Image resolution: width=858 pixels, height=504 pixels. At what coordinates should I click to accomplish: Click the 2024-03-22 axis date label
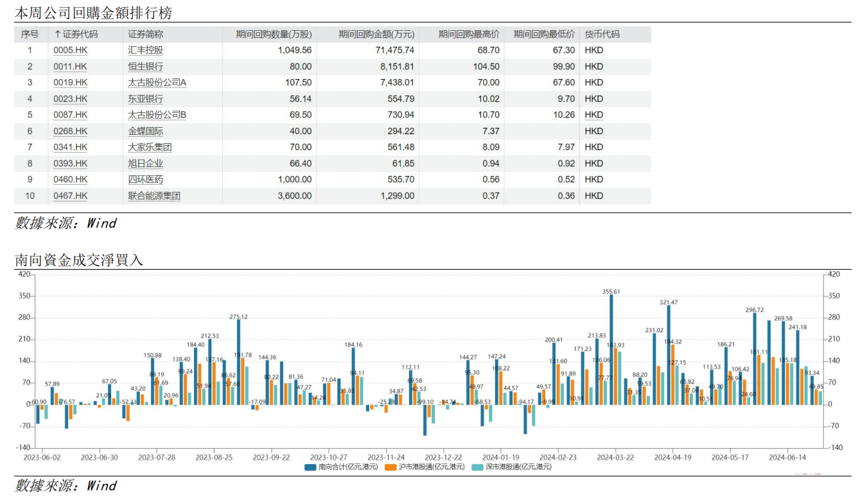pyautogui.click(x=616, y=457)
